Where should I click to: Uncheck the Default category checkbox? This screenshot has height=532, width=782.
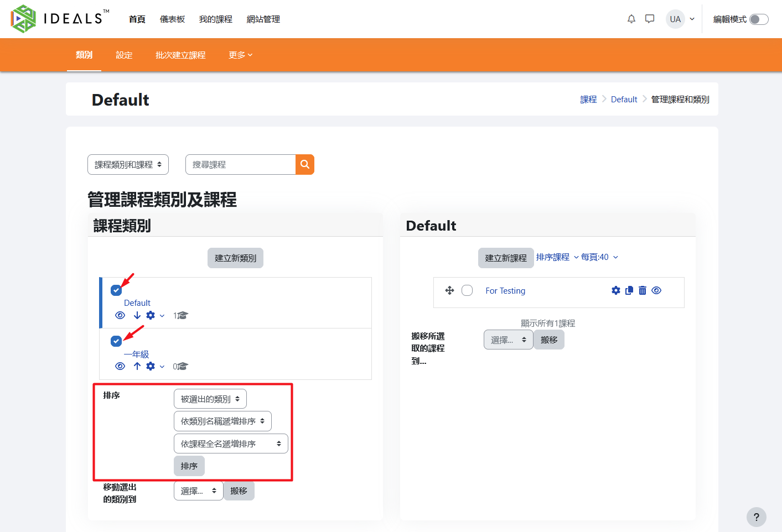[116, 290]
